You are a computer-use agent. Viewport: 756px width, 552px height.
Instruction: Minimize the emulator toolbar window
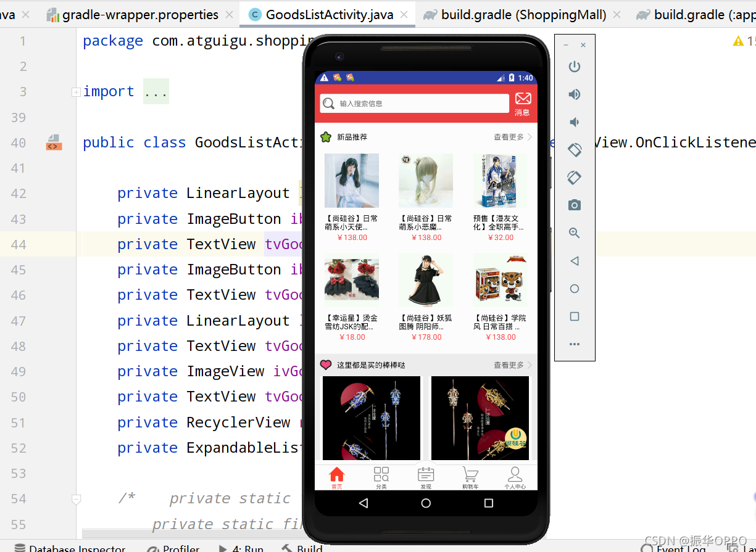567,45
